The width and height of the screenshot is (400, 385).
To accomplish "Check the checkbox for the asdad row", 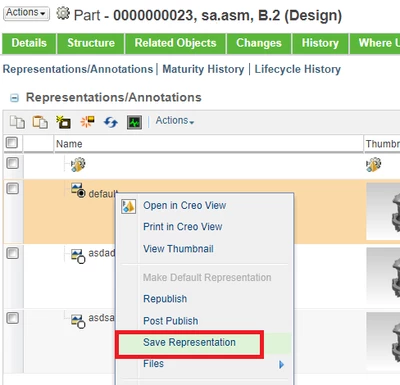I will point(13,253).
